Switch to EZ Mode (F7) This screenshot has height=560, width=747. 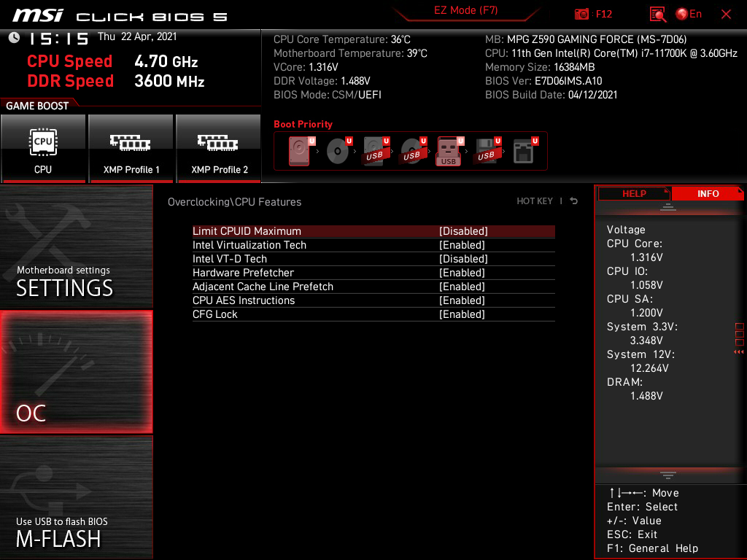pyautogui.click(x=465, y=10)
